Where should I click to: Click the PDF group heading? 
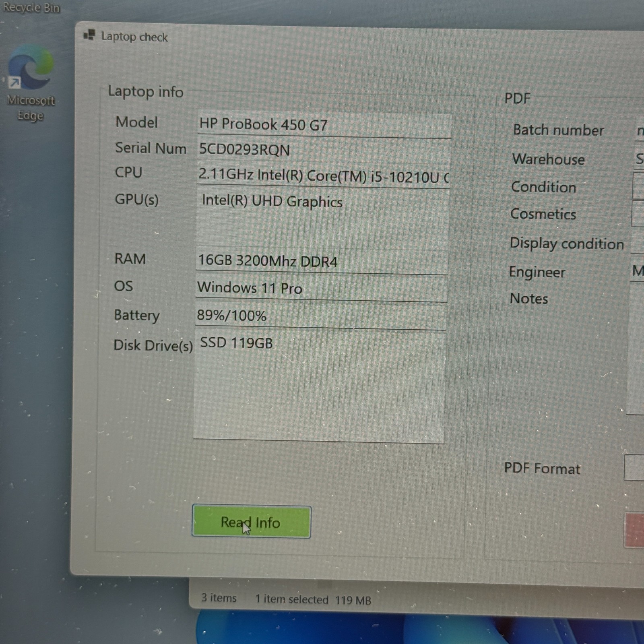pyautogui.click(x=517, y=99)
